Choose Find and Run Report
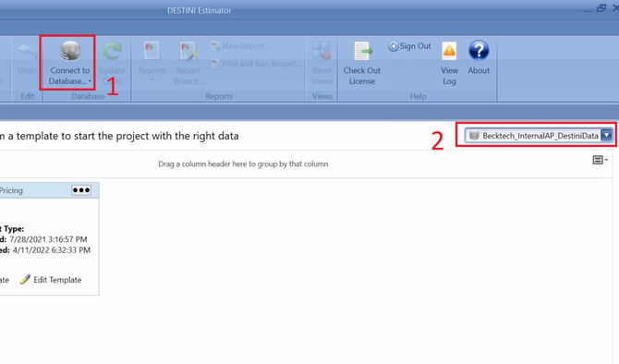This screenshot has height=364, width=619. pos(255,63)
